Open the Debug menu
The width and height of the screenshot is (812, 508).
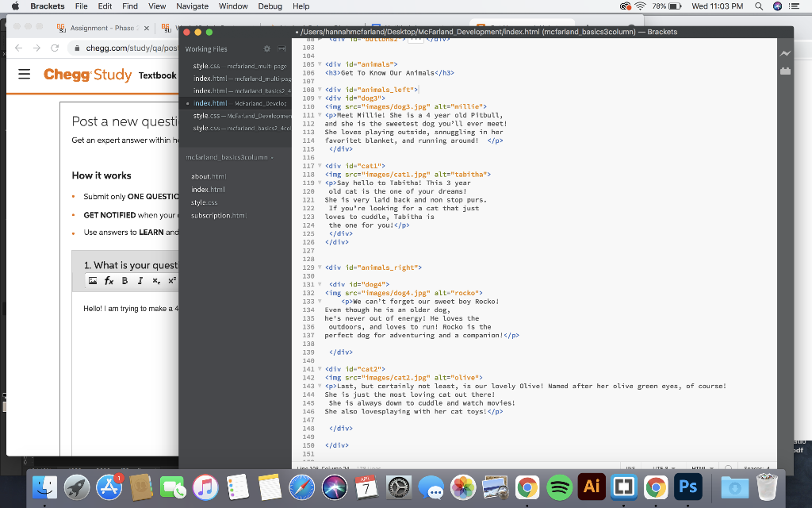270,6
